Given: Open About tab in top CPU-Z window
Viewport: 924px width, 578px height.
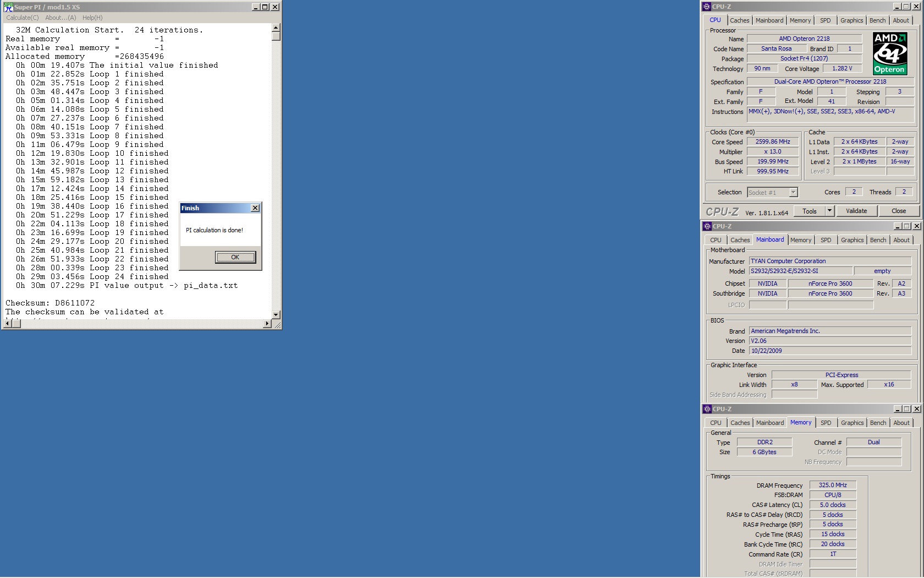Looking at the screenshot, I should [901, 20].
